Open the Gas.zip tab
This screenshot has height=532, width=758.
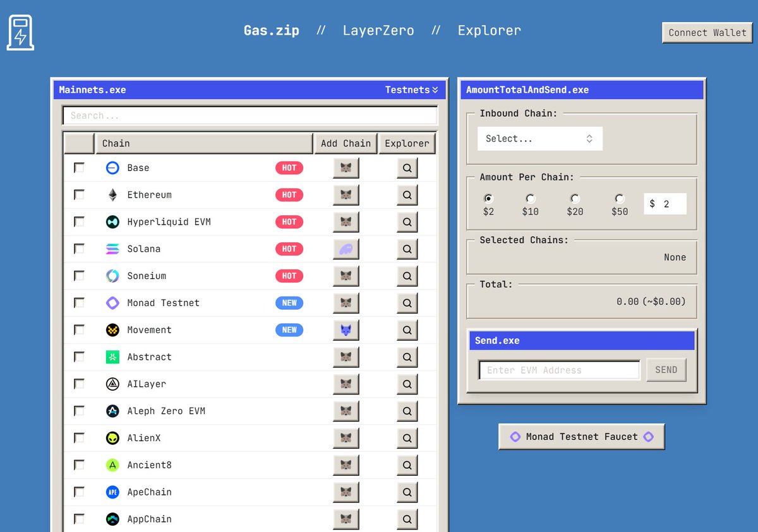click(x=272, y=30)
